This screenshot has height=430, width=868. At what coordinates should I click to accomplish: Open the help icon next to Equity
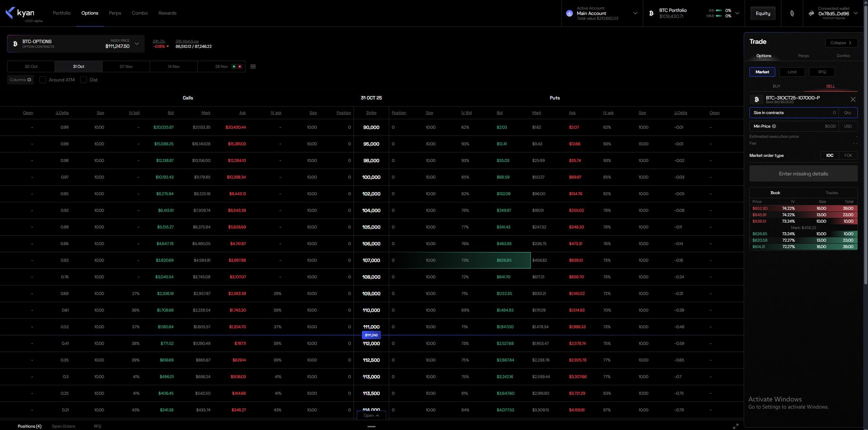click(x=792, y=14)
